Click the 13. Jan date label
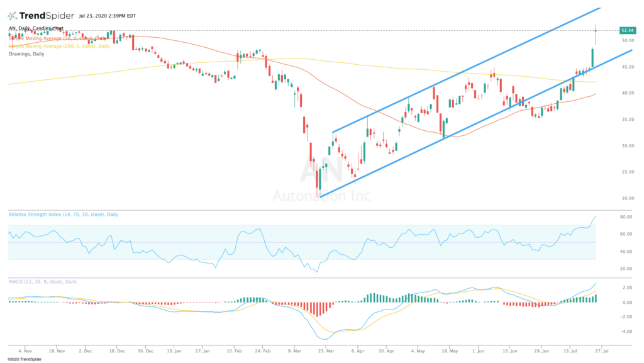This screenshot has width=644, height=363. coord(174,351)
